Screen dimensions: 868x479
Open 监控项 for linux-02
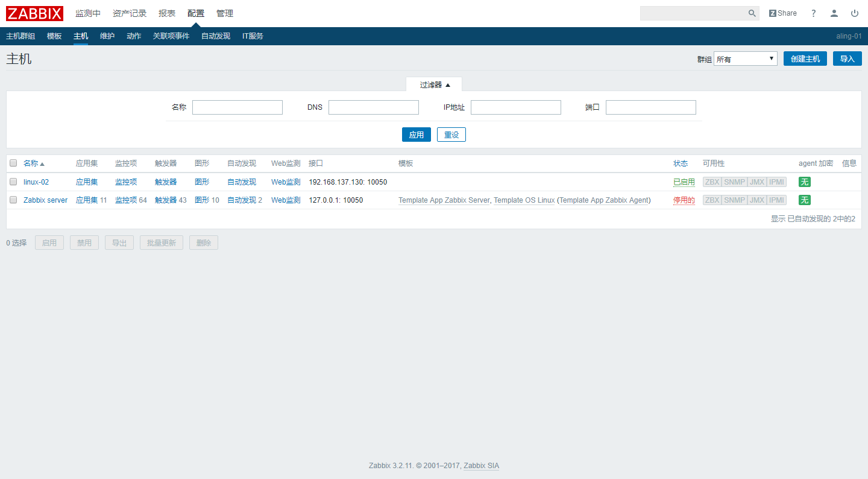(126, 182)
